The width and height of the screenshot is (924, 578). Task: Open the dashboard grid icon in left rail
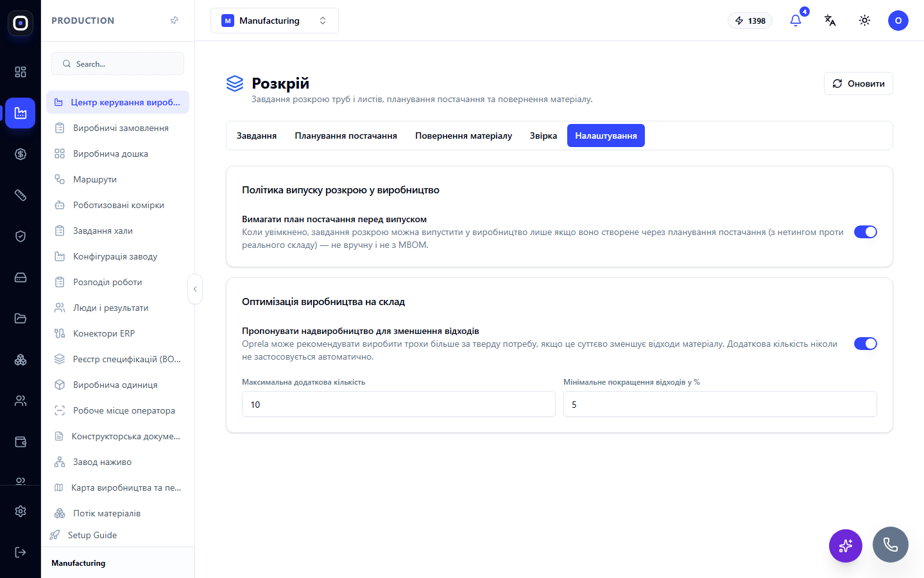tap(21, 72)
